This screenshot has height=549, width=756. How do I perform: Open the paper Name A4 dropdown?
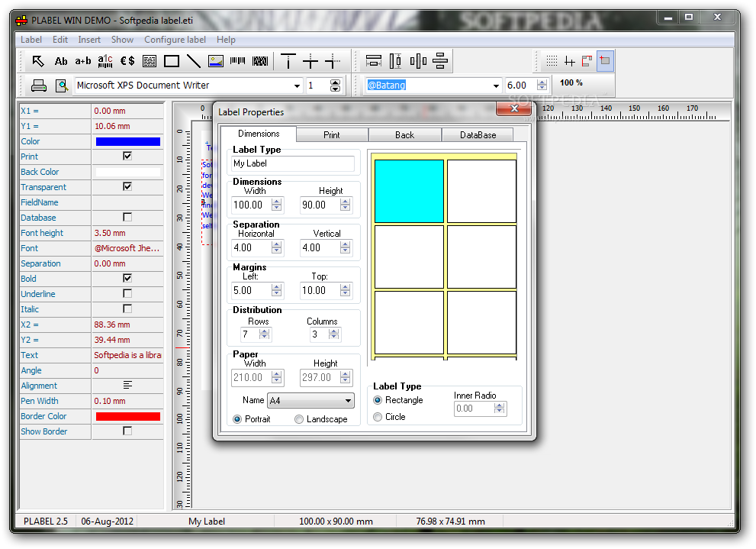coord(348,400)
